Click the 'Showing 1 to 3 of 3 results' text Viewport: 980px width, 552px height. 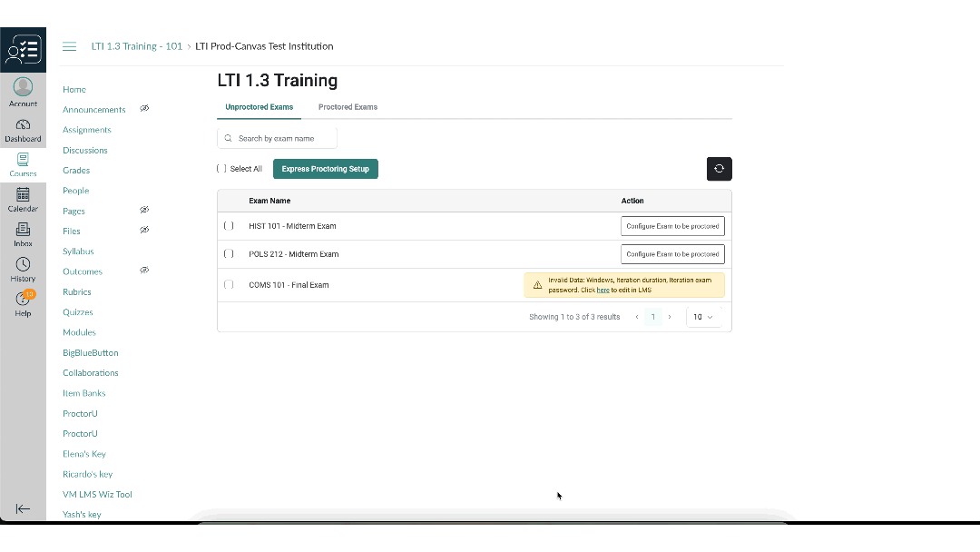click(x=574, y=317)
